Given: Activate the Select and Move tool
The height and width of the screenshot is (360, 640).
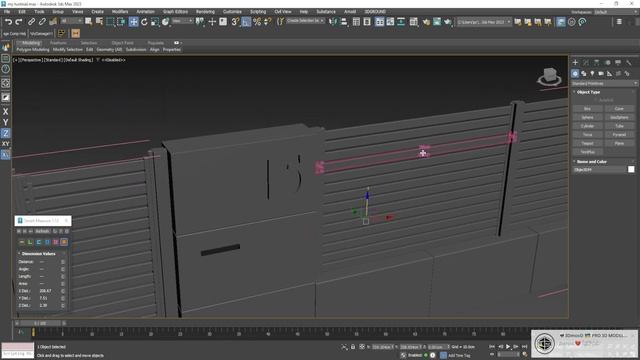Looking at the screenshot, I should click(x=133, y=22).
